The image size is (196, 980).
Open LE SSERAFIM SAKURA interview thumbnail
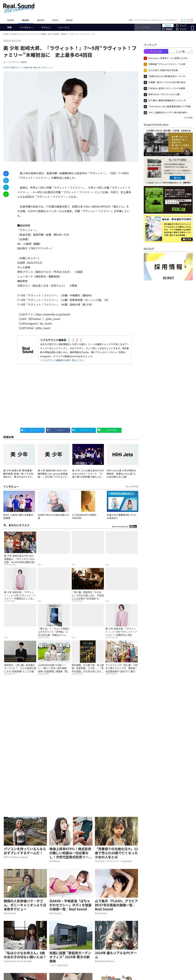88,501
